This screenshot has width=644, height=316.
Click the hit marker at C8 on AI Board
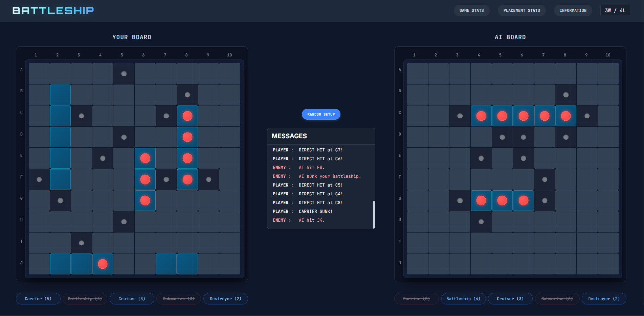(x=565, y=116)
